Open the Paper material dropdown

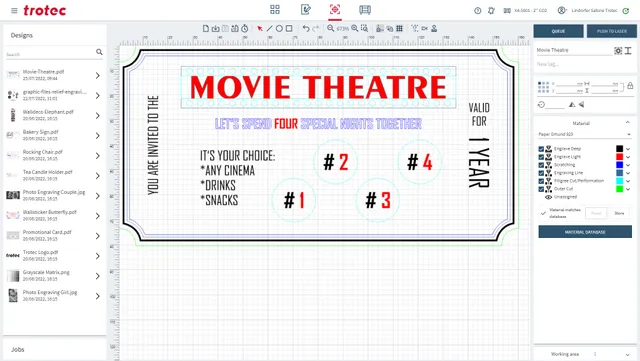tap(584, 134)
